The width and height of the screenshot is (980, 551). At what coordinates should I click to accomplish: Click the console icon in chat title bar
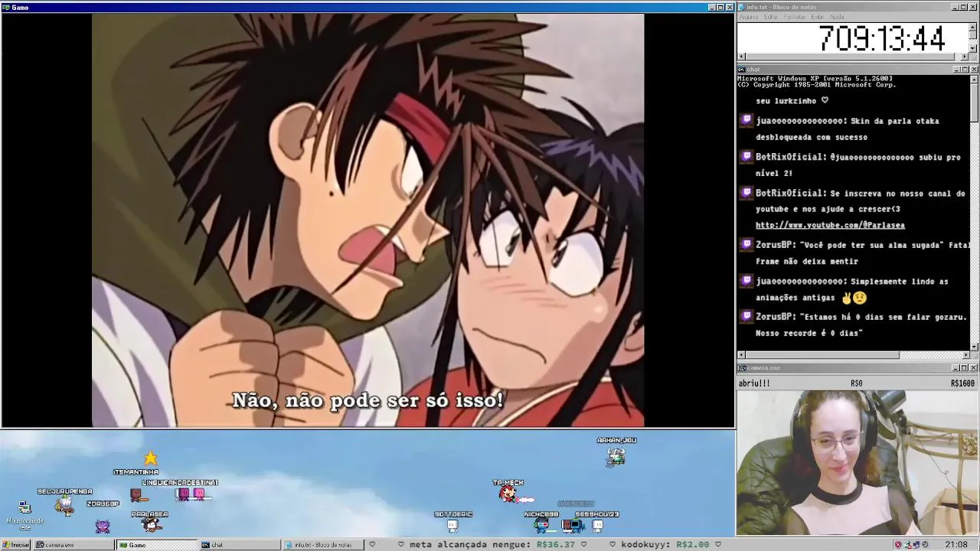743,70
